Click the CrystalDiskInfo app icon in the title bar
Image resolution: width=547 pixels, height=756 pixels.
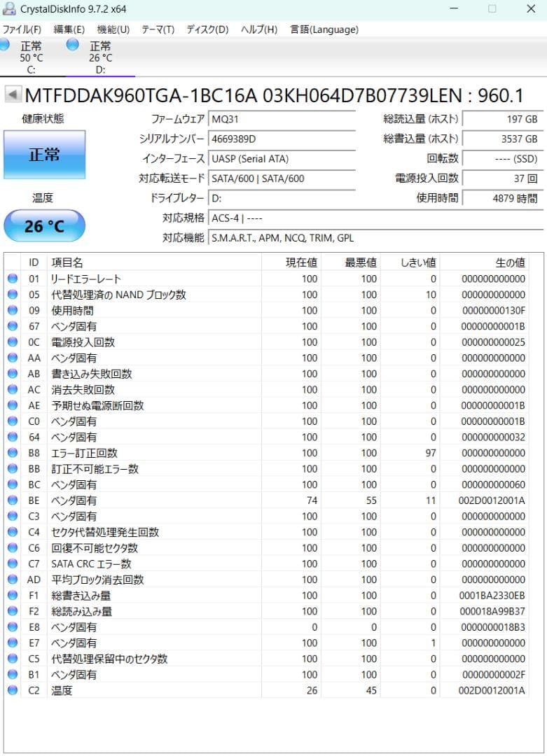(x=9, y=8)
